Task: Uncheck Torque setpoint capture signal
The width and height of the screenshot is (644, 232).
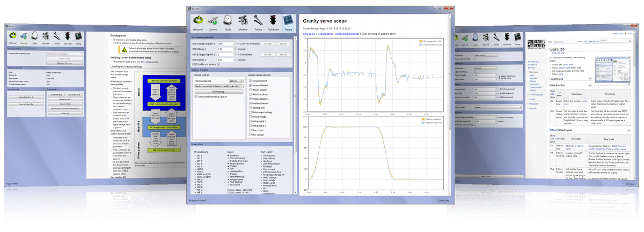Action: (x=251, y=80)
